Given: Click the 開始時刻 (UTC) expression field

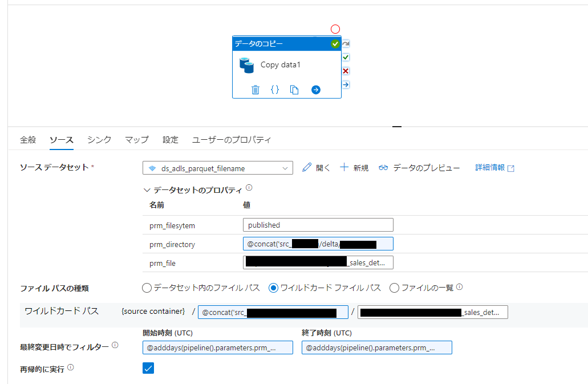Looking at the screenshot, I should (x=217, y=347).
